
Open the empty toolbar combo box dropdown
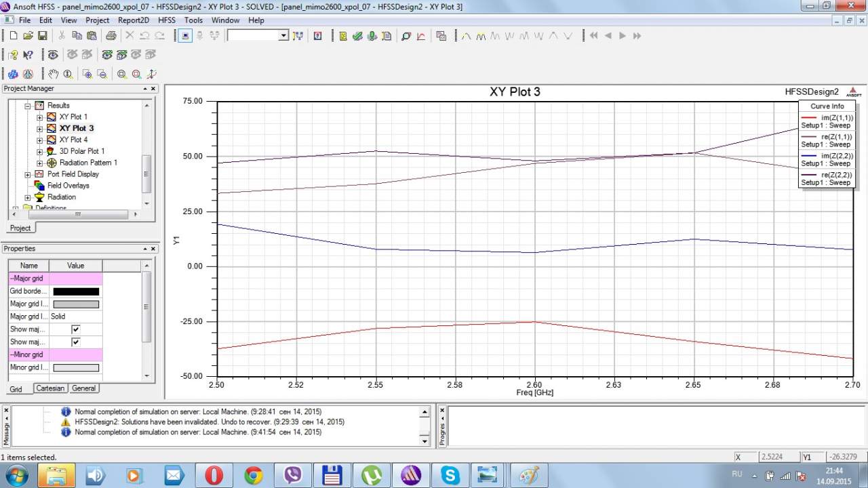283,35
